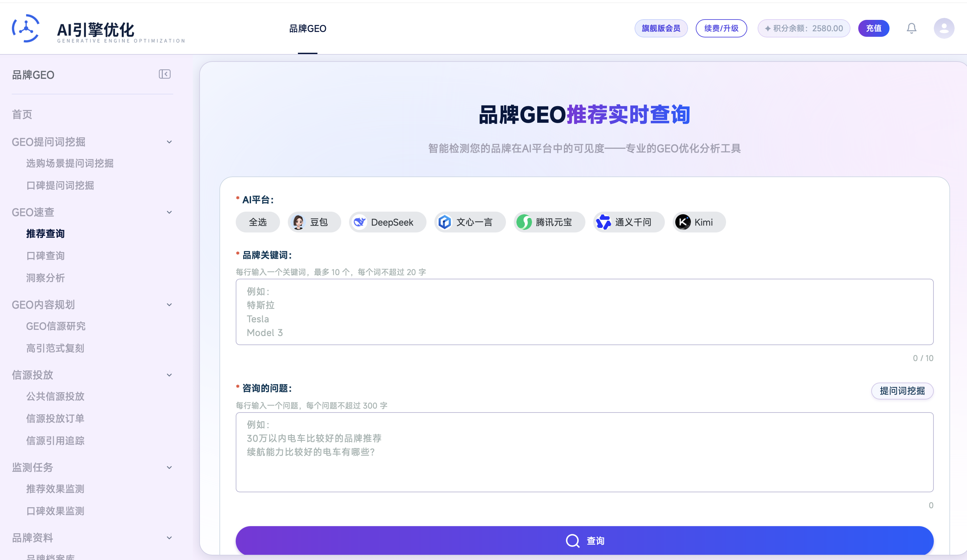Image resolution: width=967 pixels, height=560 pixels.
Task: Click the GEO速查 section header
Action: tap(33, 212)
